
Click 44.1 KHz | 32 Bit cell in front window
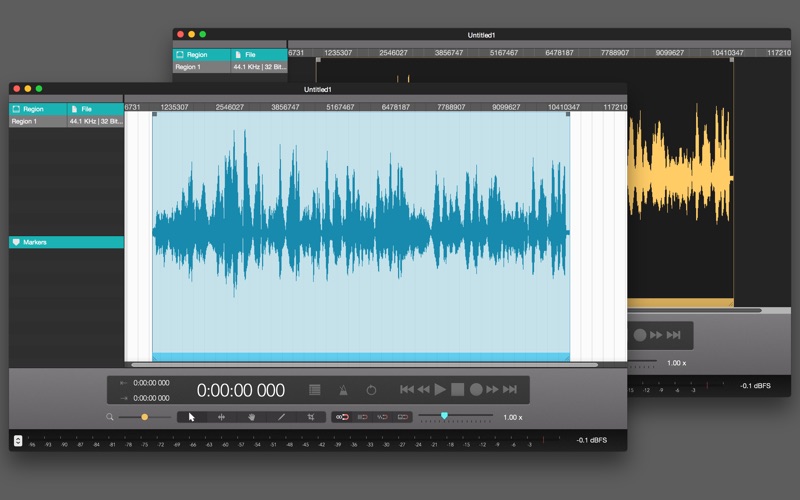pos(95,121)
